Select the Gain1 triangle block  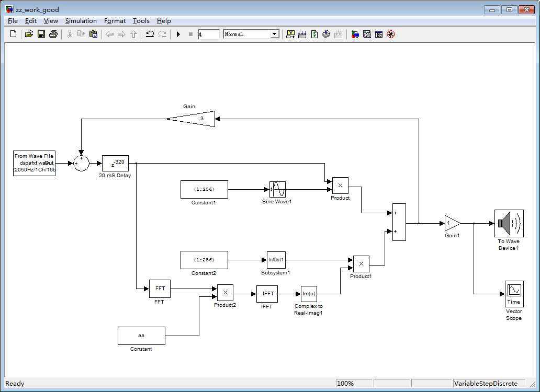(453, 224)
